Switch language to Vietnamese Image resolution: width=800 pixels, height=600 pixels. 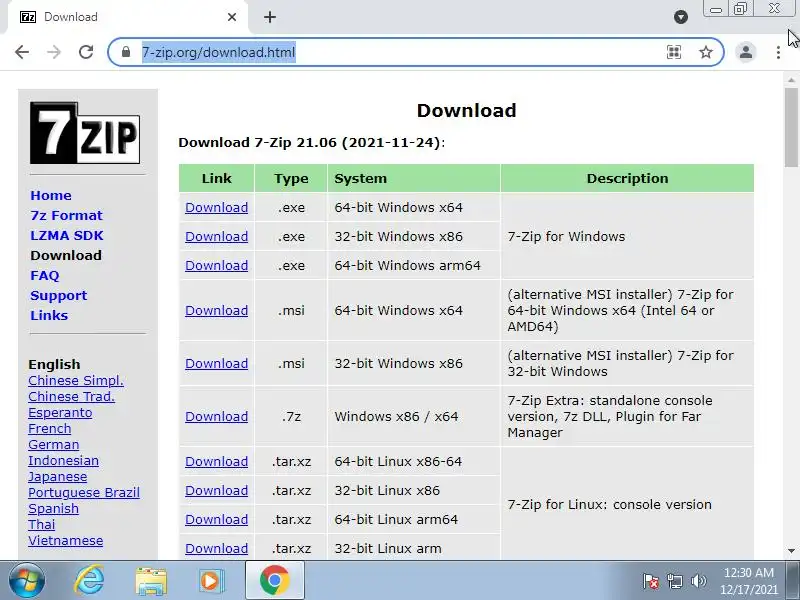click(x=65, y=541)
